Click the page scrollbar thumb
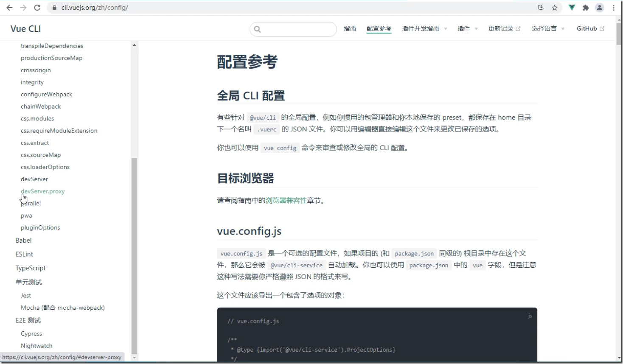 [619, 34]
